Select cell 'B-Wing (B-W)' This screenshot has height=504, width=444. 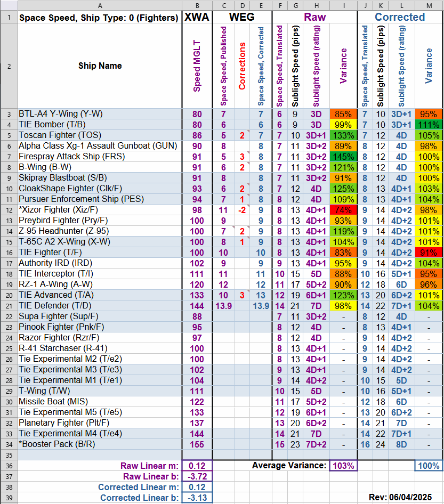[100, 167]
